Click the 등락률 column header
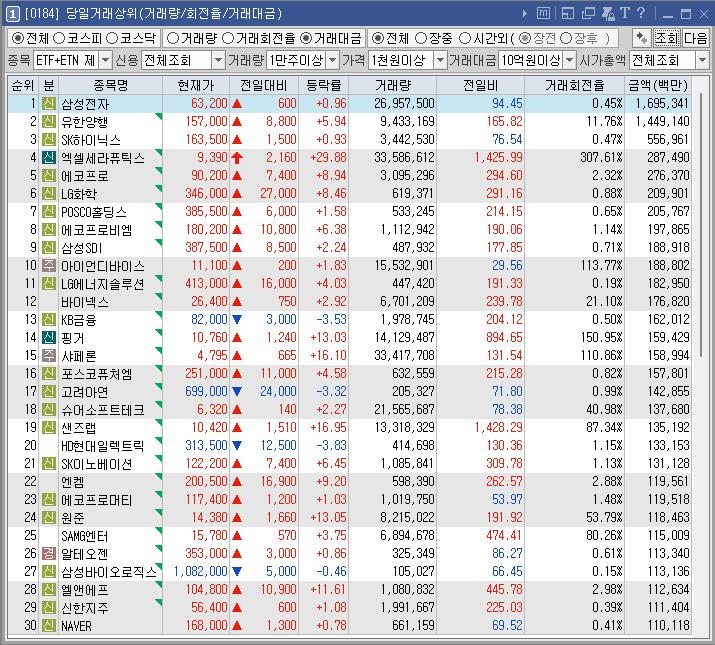715x645 pixels. [x=324, y=85]
